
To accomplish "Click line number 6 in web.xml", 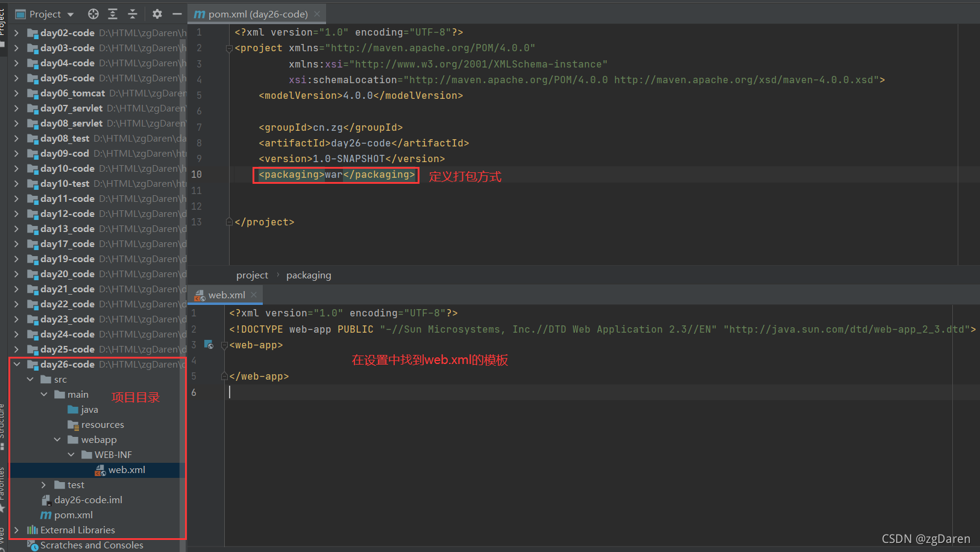I will [x=194, y=392].
